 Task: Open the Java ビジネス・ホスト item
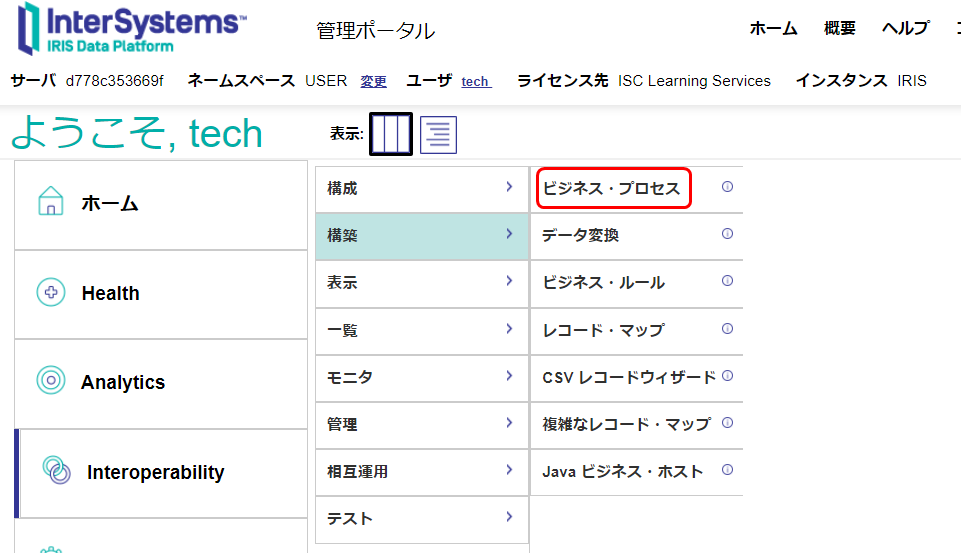(622, 471)
